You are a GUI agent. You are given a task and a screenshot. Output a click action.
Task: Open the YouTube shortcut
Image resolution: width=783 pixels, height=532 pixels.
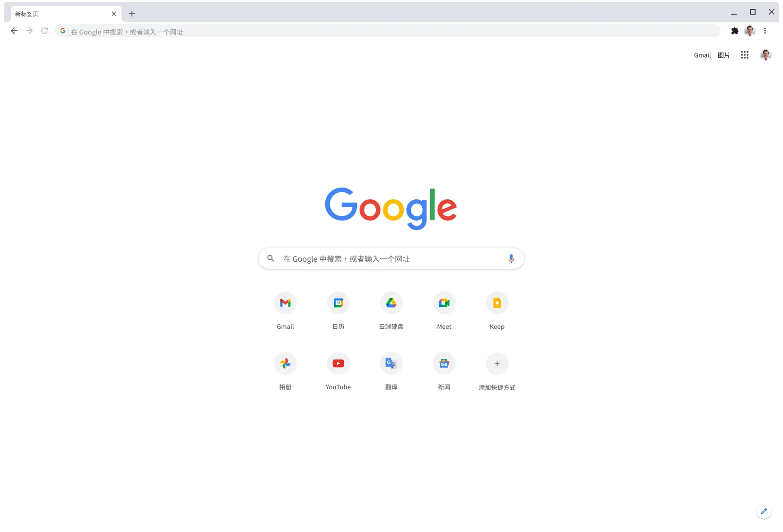(338, 363)
